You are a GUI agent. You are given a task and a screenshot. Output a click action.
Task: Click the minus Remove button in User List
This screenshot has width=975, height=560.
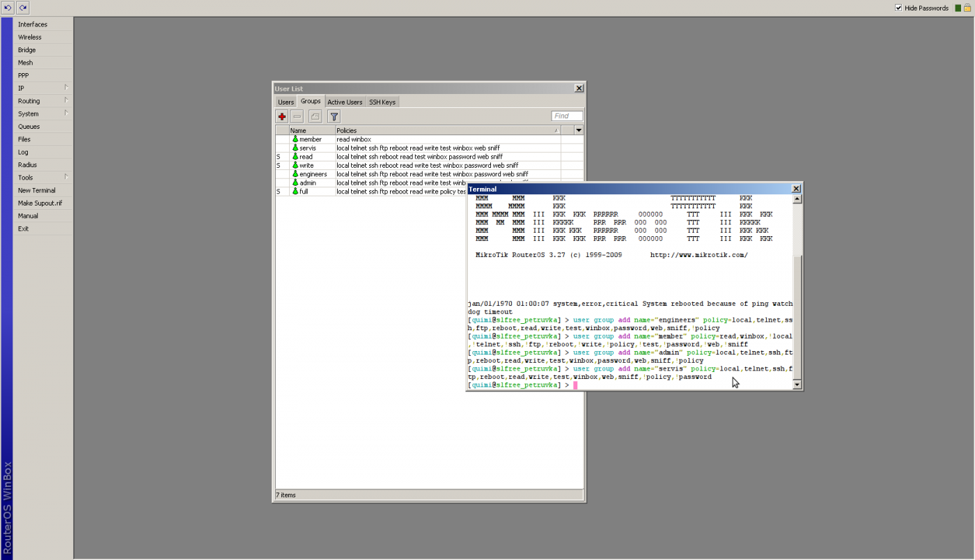click(x=297, y=116)
